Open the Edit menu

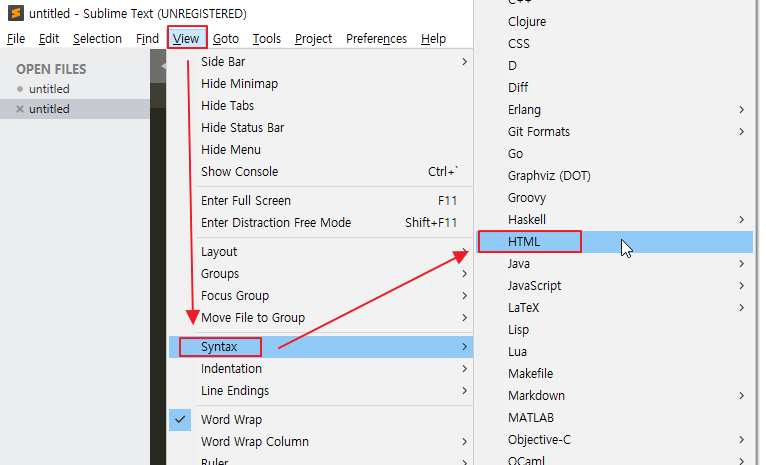click(x=49, y=39)
